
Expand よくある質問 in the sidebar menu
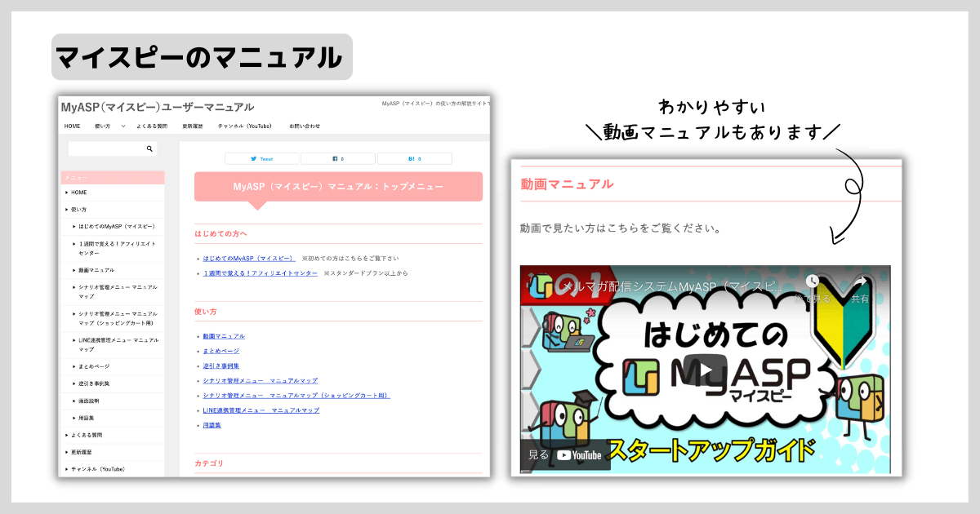click(86, 435)
